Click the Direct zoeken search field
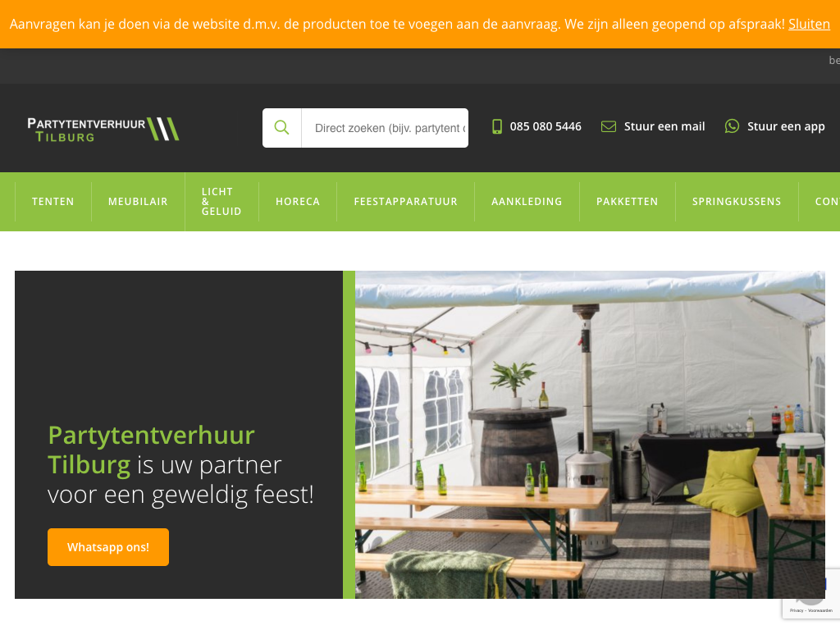The image size is (840, 630). (385, 128)
